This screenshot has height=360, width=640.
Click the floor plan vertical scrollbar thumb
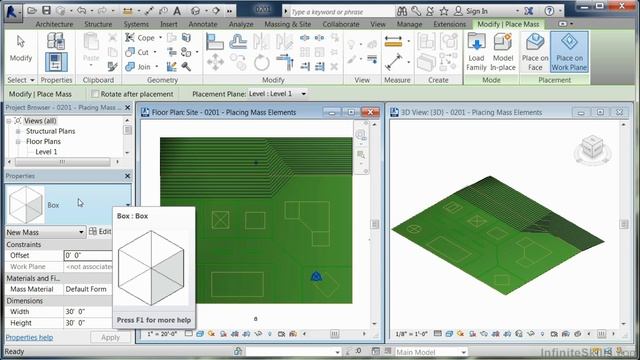point(375,224)
